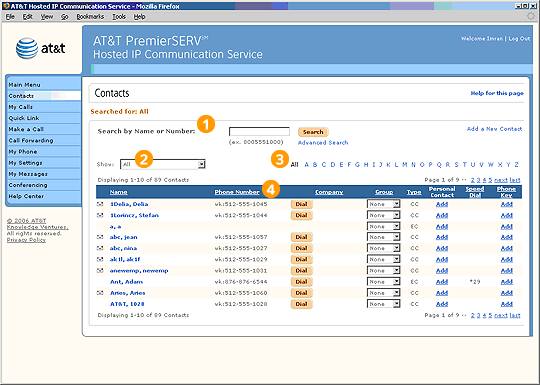Click the card icon beside Aries, Aries
The width and height of the screenshot is (540, 385).
(x=100, y=293)
